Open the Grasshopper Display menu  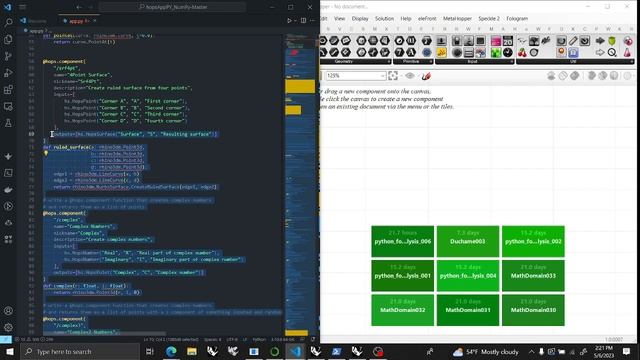point(360,18)
